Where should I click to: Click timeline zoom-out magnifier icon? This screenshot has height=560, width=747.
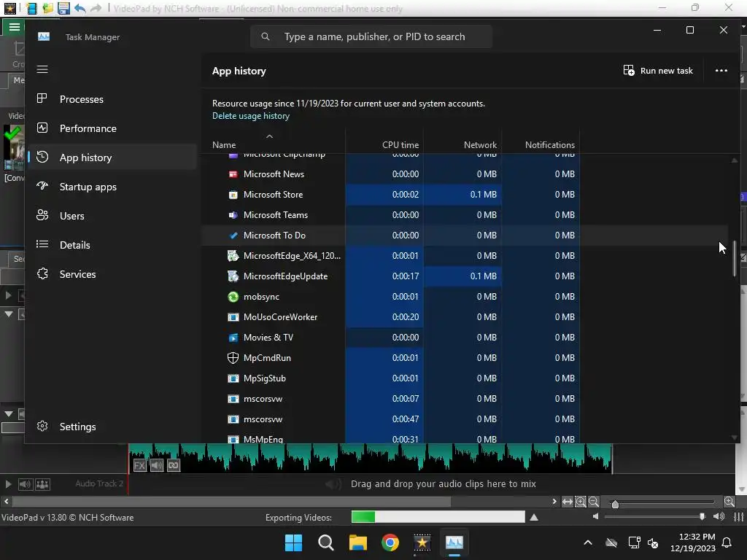coord(594,502)
